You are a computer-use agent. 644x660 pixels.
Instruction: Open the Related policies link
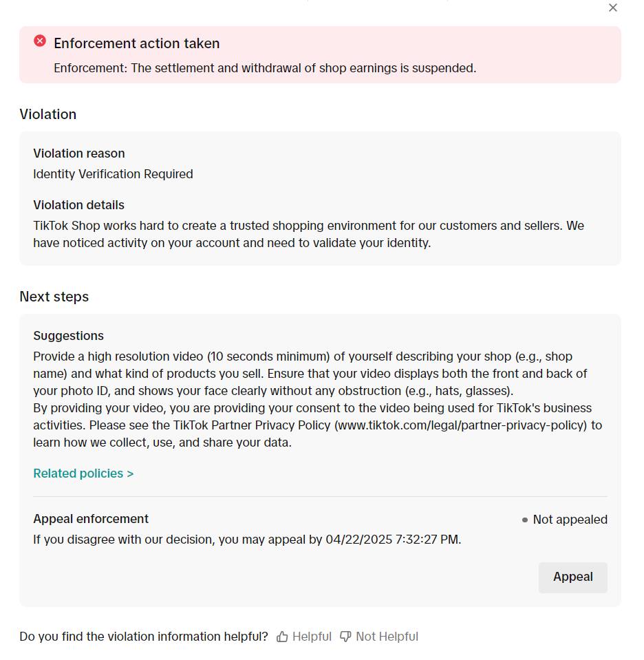(83, 473)
